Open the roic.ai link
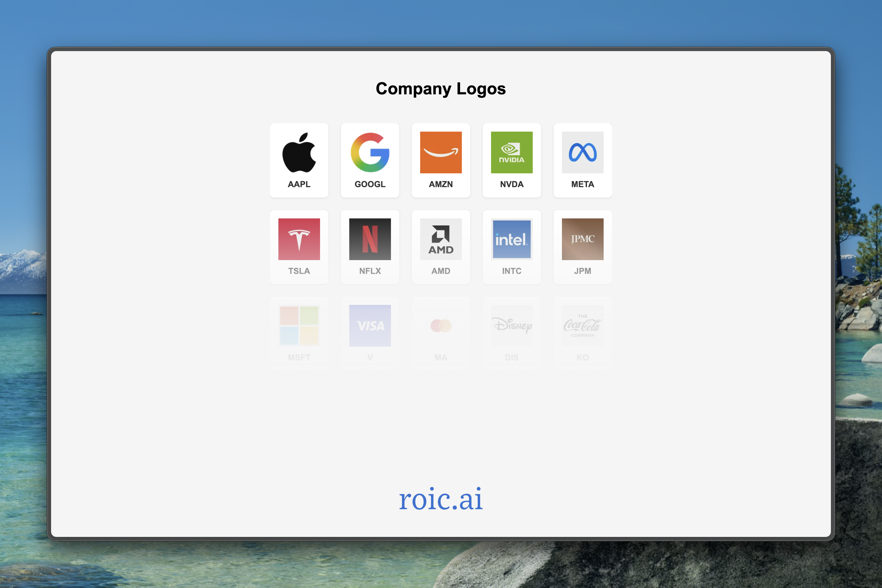 click(441, 499)
